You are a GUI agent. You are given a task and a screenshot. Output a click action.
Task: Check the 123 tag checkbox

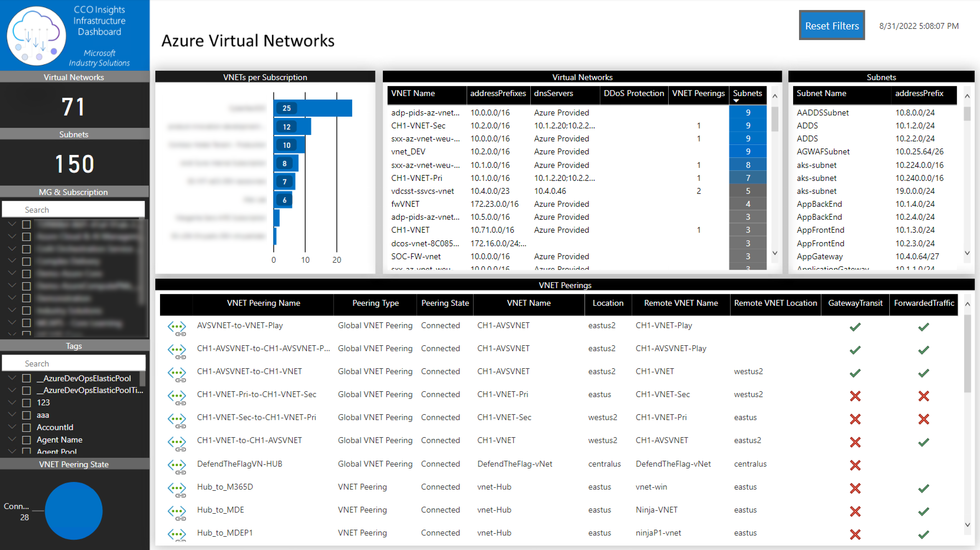[x=26, y=403]
